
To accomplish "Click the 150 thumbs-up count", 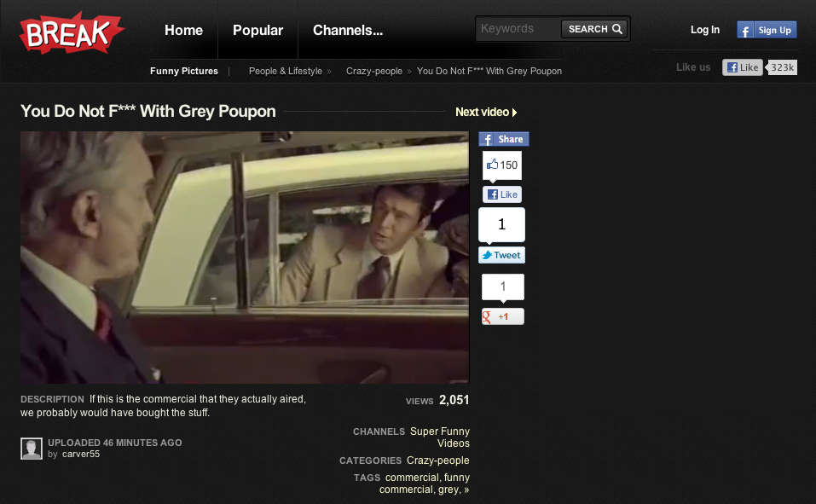I will (502, 165).
